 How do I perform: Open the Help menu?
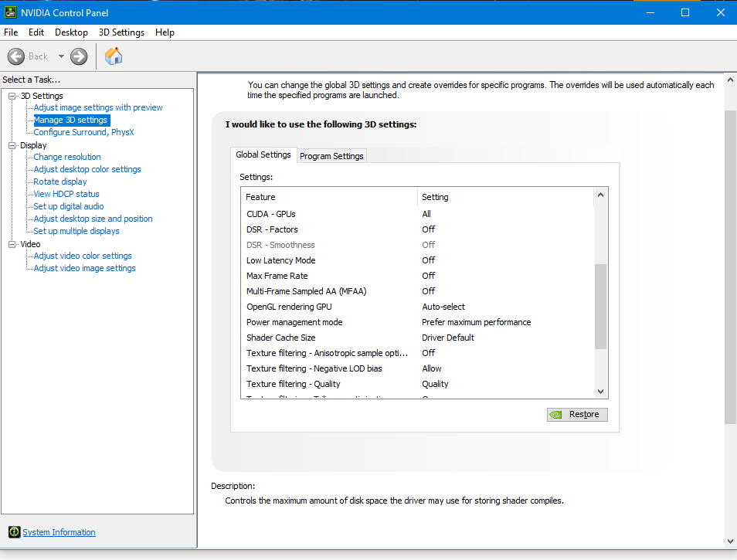[165, 32]
